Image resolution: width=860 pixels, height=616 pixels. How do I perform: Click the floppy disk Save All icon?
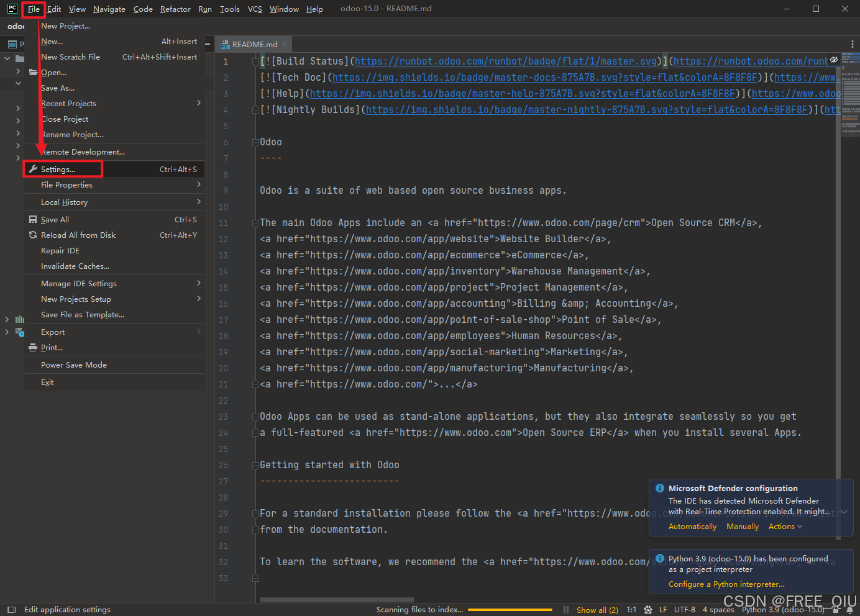[33, 219]
